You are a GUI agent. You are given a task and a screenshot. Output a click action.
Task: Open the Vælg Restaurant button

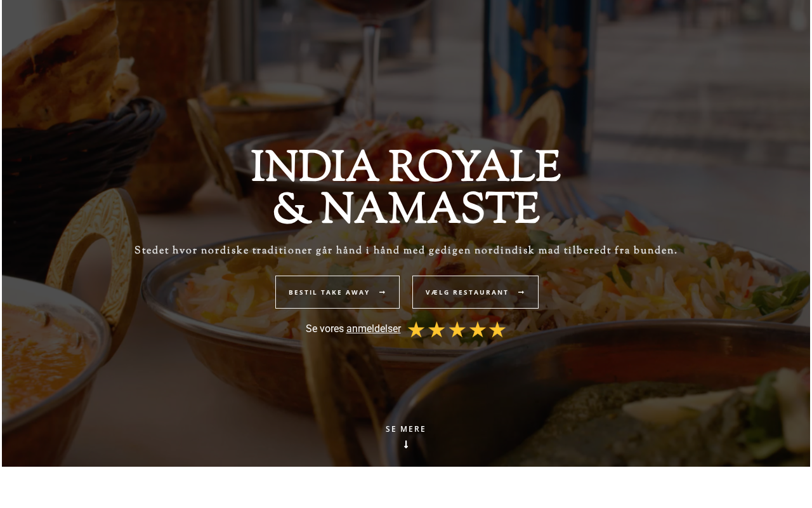pyautogui.click(x=475, y=292)
